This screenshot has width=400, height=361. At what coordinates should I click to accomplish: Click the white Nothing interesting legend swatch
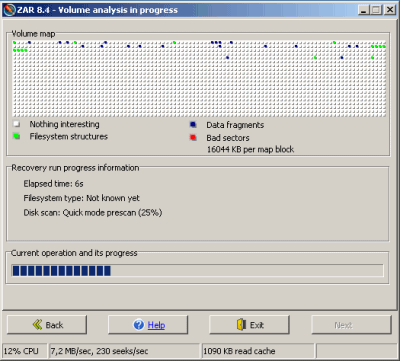click(x=16, y=124)
